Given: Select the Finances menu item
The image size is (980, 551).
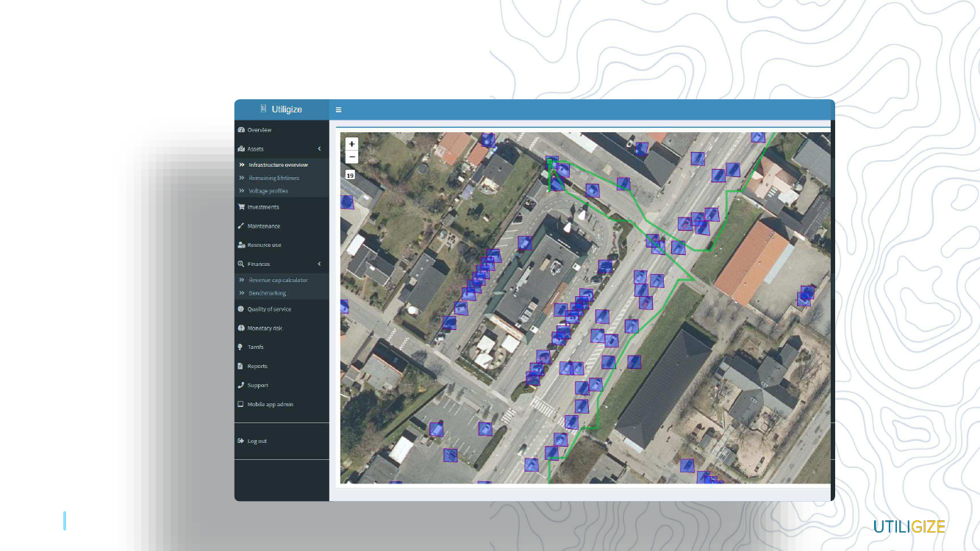Looking at the screenshot, I should coord(282,264).
